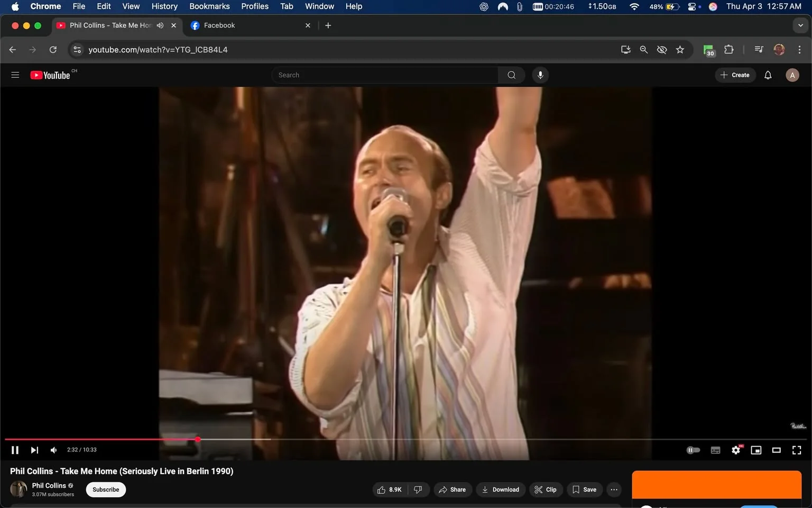812x508 pixels.
Task: Subscribe to Phil Collins channel
Action: [x=106, y=489]
